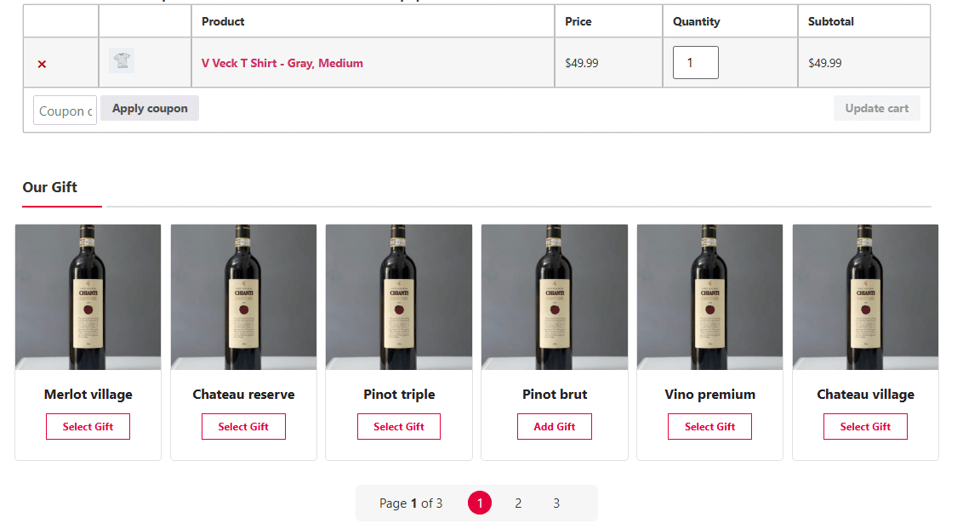
Task: Click the Pinot brut bottle image
Action: click(x=555, y=297)
